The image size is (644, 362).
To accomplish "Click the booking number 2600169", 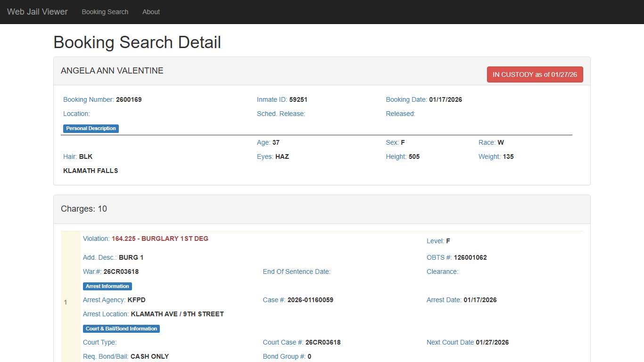I will [x=129, y=99].
